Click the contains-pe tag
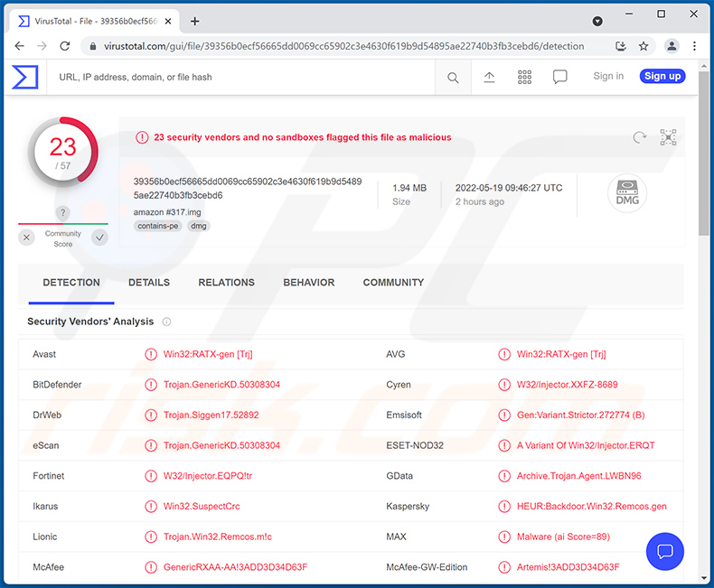 click(158, 226)
